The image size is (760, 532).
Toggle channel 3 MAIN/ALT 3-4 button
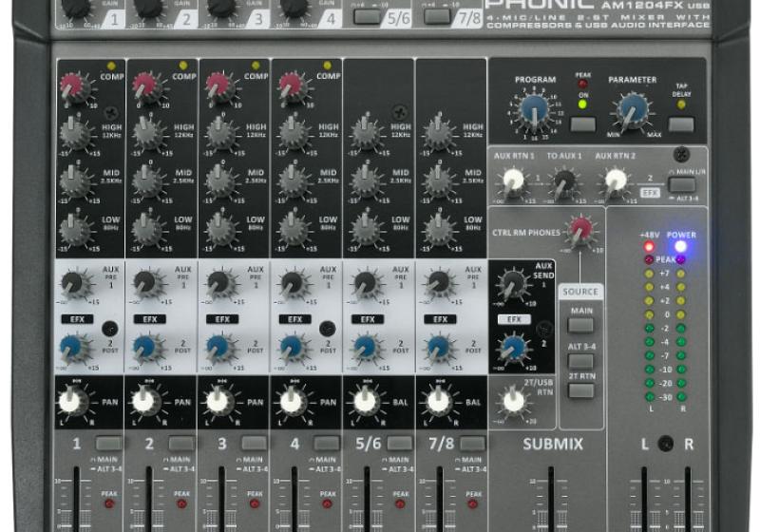tap(254, 443)
